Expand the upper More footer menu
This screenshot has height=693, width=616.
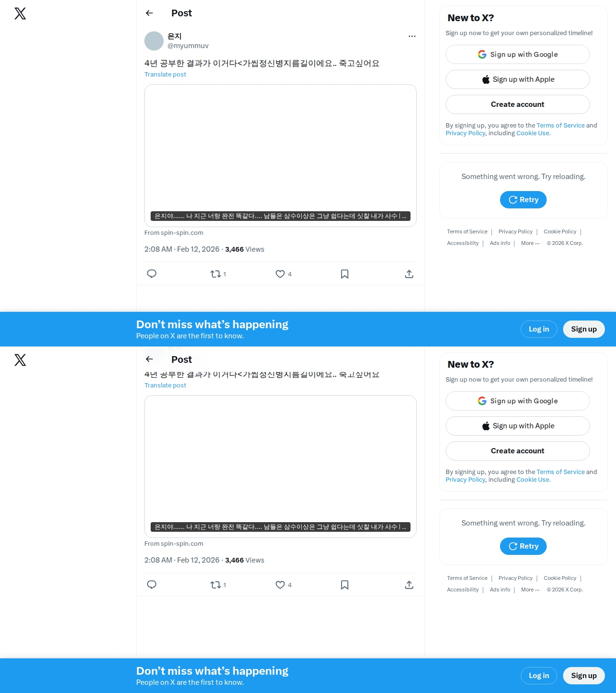pos(530,243)
